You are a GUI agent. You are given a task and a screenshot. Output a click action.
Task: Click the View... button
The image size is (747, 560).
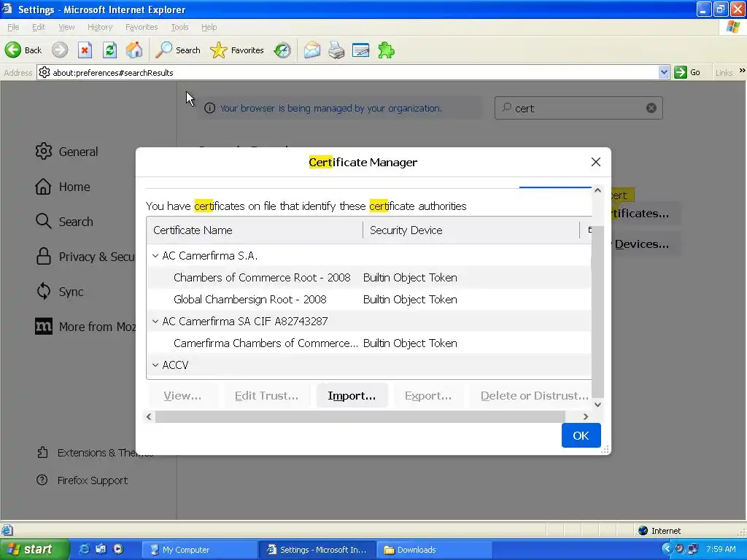pyautogui.click(x=182, y=396)
